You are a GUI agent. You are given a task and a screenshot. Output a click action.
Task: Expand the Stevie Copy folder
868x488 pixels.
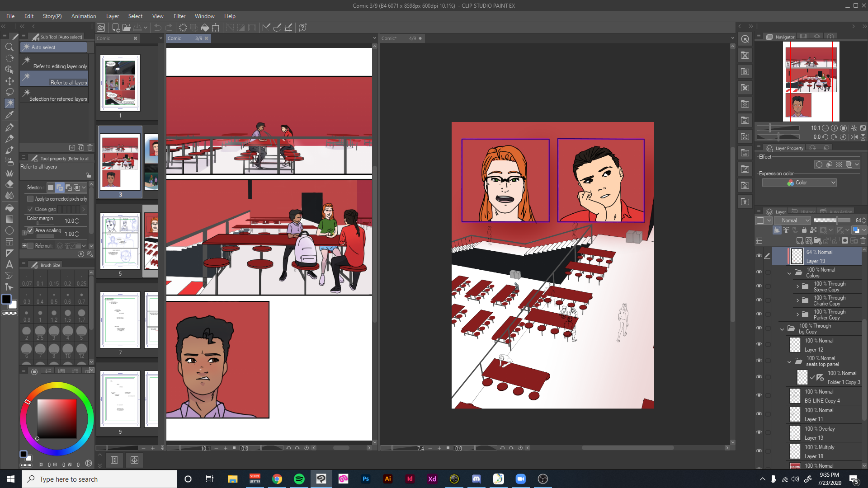coord(797,286)
